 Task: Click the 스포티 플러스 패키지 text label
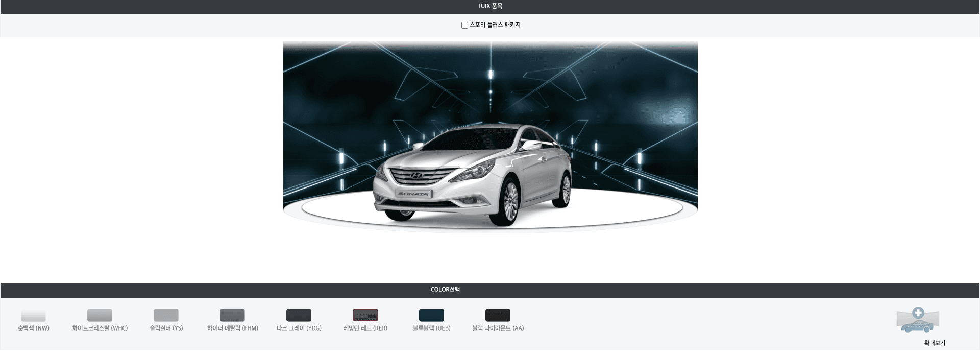pos(495,25)
